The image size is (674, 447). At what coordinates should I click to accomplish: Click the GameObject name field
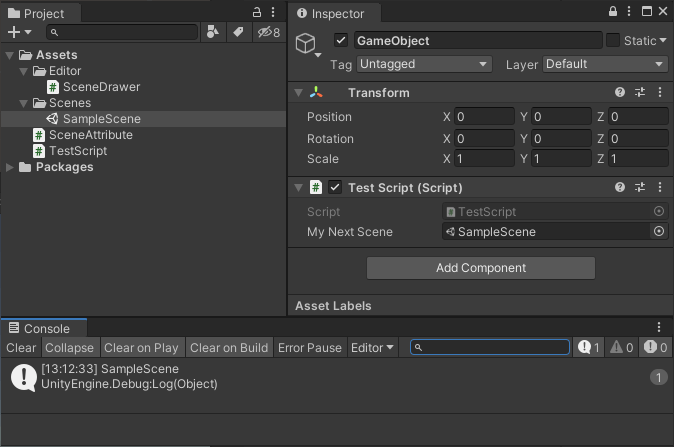click(478, 40)
